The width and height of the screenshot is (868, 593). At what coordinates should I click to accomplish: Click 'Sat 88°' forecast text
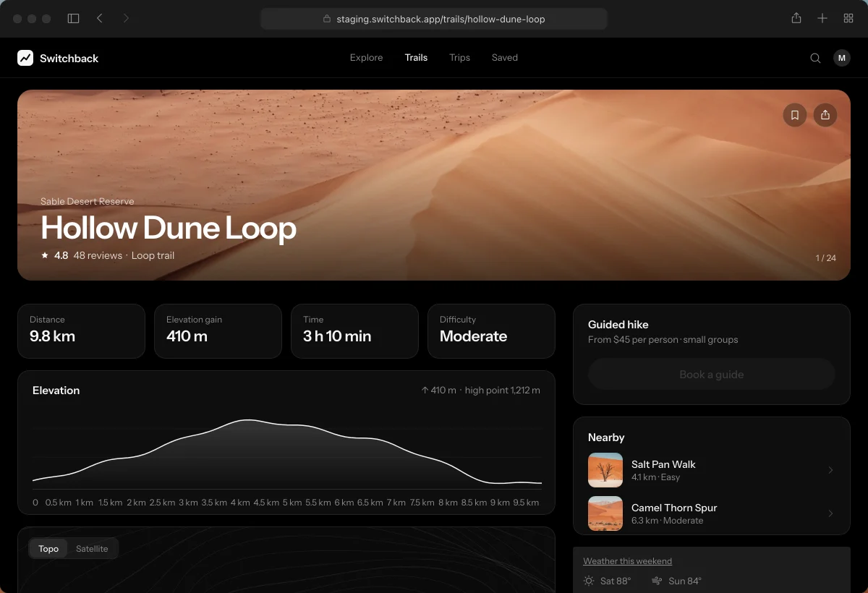616,581
